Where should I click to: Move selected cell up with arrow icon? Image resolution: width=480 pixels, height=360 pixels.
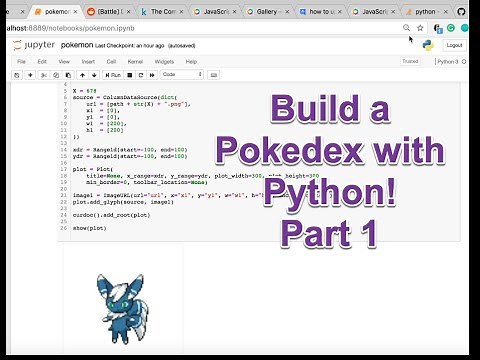82,75
